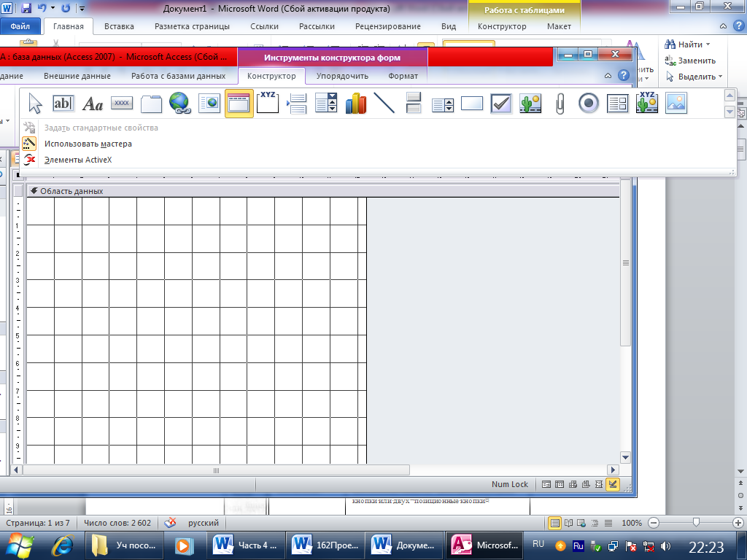Click Word zoom level 100% button
This screenshot has width=747, height=560.
tap(631, 523)
